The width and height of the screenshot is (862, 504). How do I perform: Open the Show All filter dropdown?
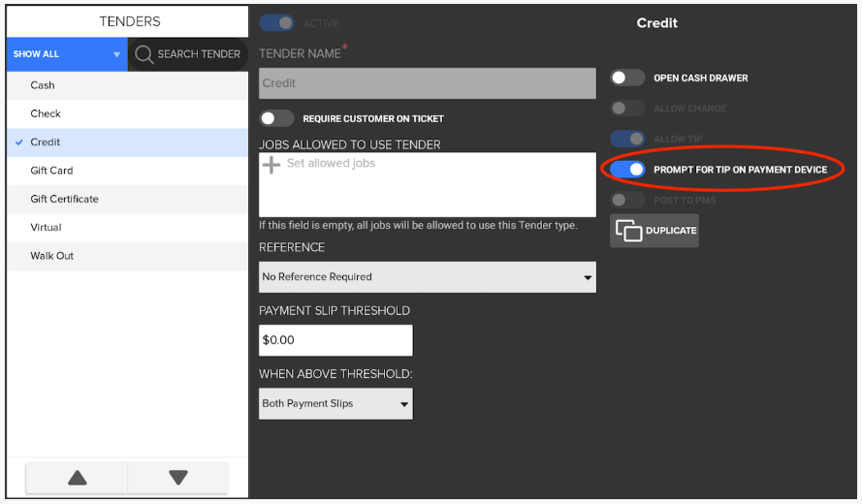click(x=67, y=54)
